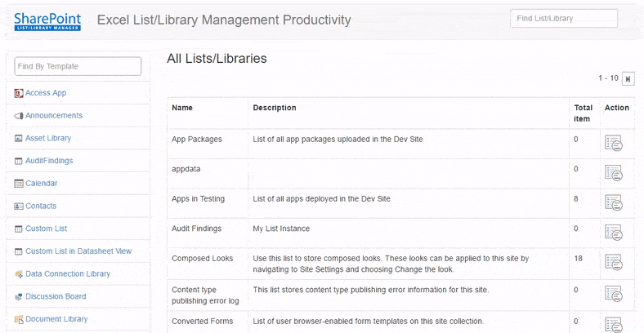Click the '1 - 10' pagination range text

click(x=608, y=78)
